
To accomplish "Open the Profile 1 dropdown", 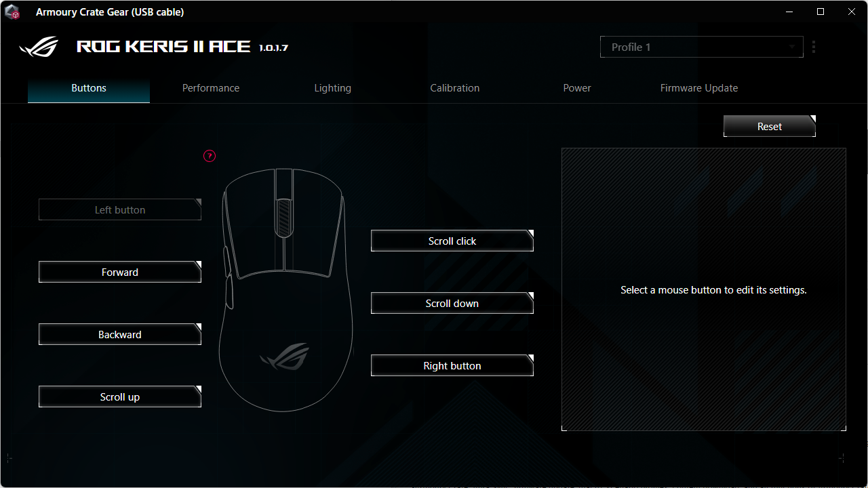I will (702, 47).
